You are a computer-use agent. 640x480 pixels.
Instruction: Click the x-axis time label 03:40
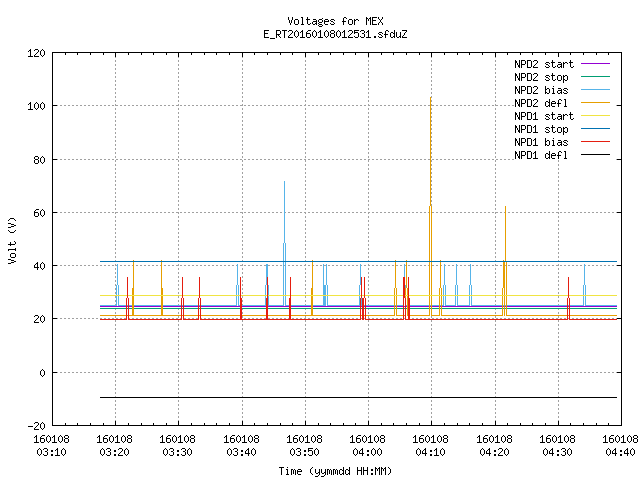(x=241, y=453)
